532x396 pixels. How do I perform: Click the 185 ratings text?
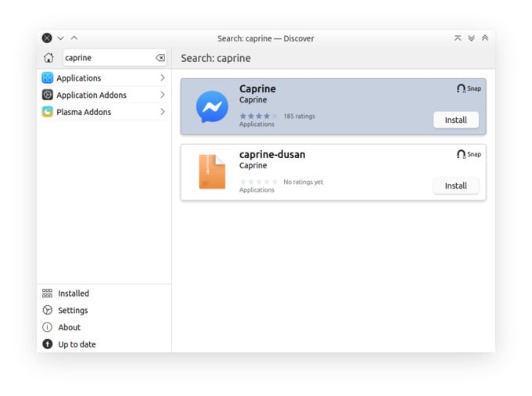299,116
